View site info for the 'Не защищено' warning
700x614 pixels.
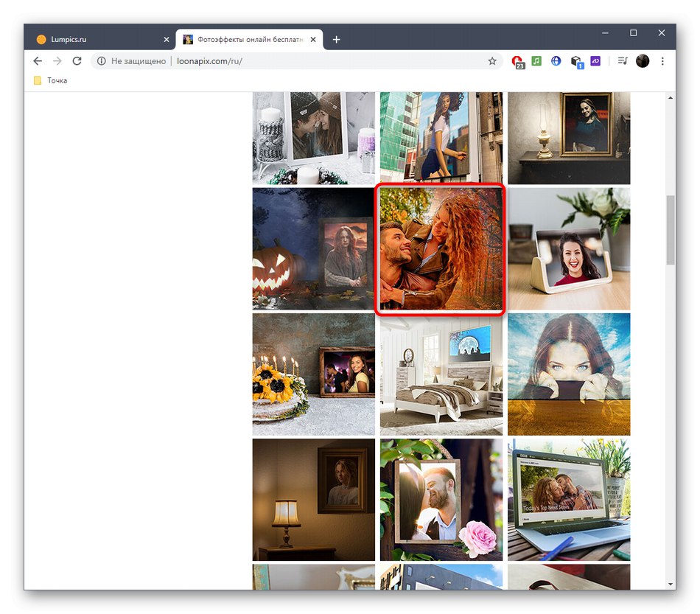coord(102,61)
